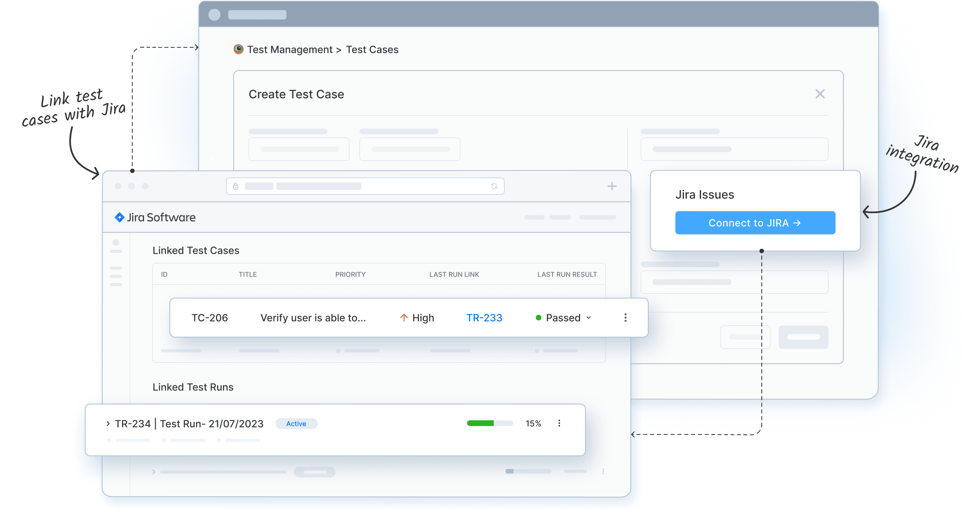Close the Create Test Case dialog
Viewport: 980px width, 510px height.
coord(820,94)
